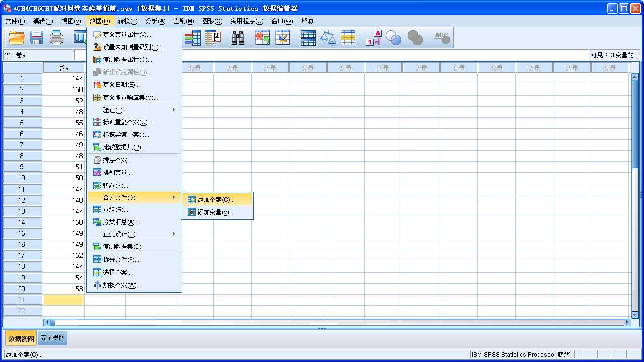Click the 卷a column header
Image resolution: width=644 pixels, height=362 pixels.
tap(63, 68)
